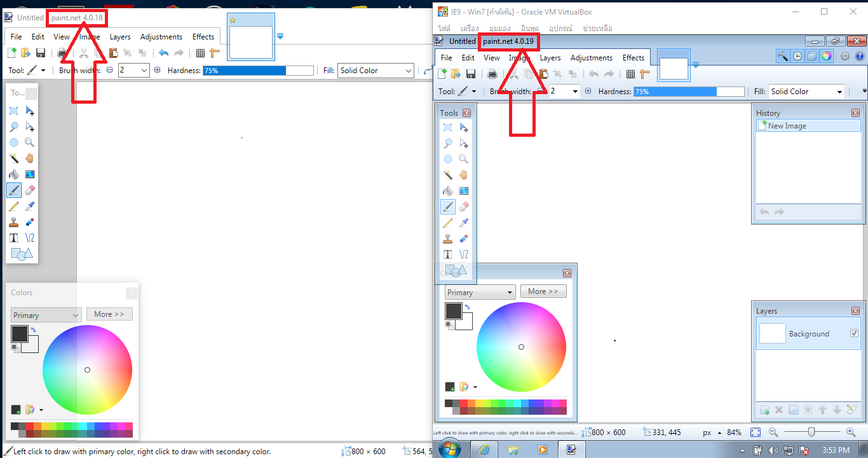Toggle pixel grid in VirtualBox paint.net toolbar
The width and height of the screenshot is (868, 458).
coord(631,74)
